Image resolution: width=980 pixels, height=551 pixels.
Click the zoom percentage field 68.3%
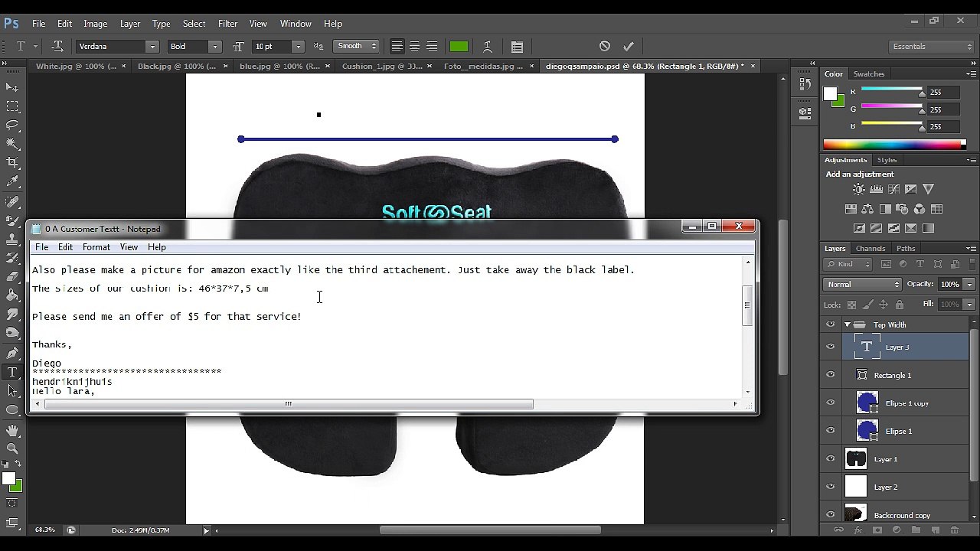tap(44, 530)
